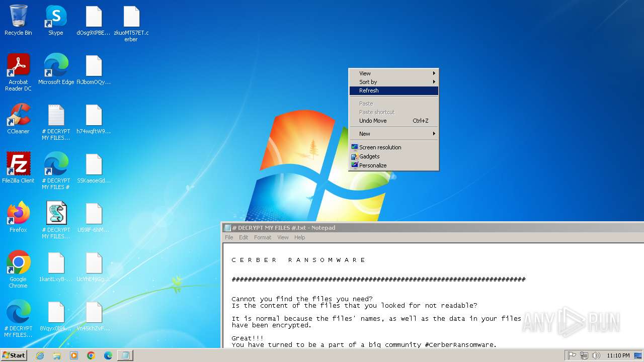Open Gadgets from the context menu

tap(394, 156)
